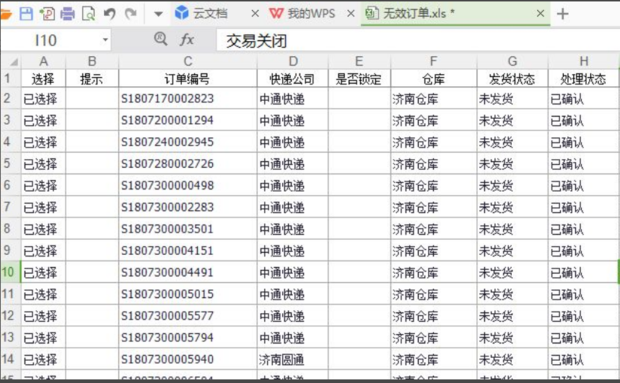Close the 我的WPS tab
The height and width of the screenshot is (383, 620).
click(350, 14)
